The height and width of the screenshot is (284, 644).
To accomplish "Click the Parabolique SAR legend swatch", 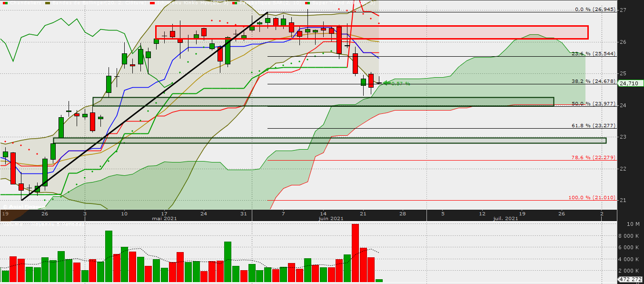I will click(234, 2).
